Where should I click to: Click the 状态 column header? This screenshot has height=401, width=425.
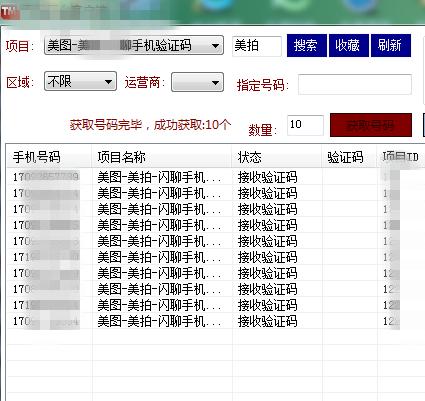277,157
